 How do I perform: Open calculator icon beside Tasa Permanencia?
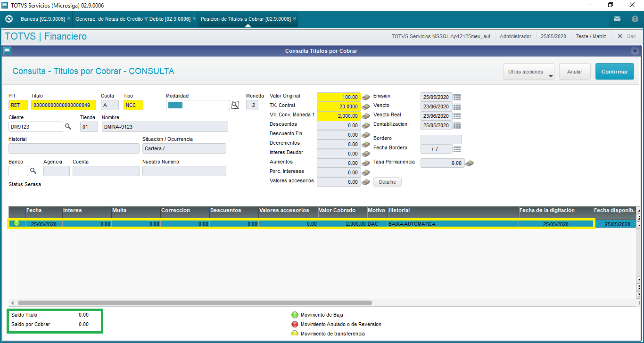470,163
